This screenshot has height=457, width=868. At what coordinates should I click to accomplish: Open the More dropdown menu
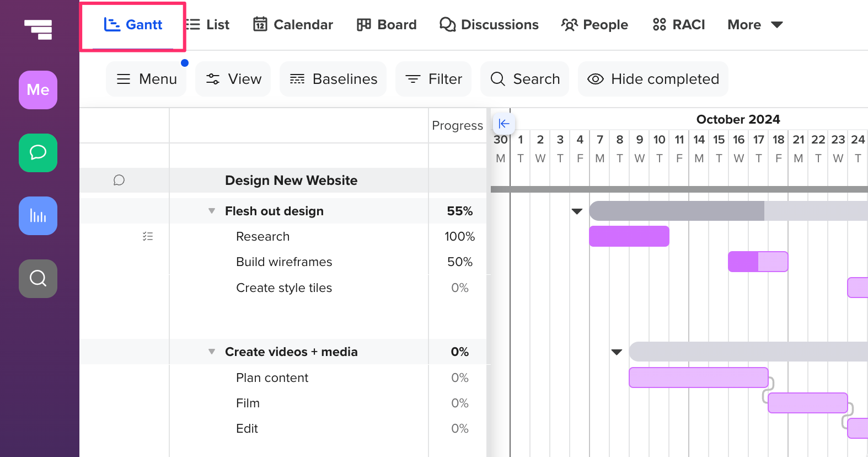754,25
